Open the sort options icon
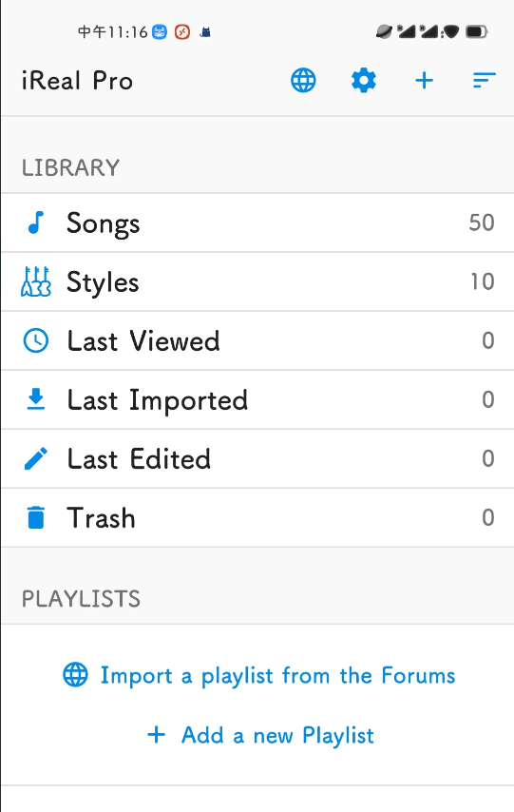The width and height of the screenshot is (514, 812). click(x=484, y=80)
